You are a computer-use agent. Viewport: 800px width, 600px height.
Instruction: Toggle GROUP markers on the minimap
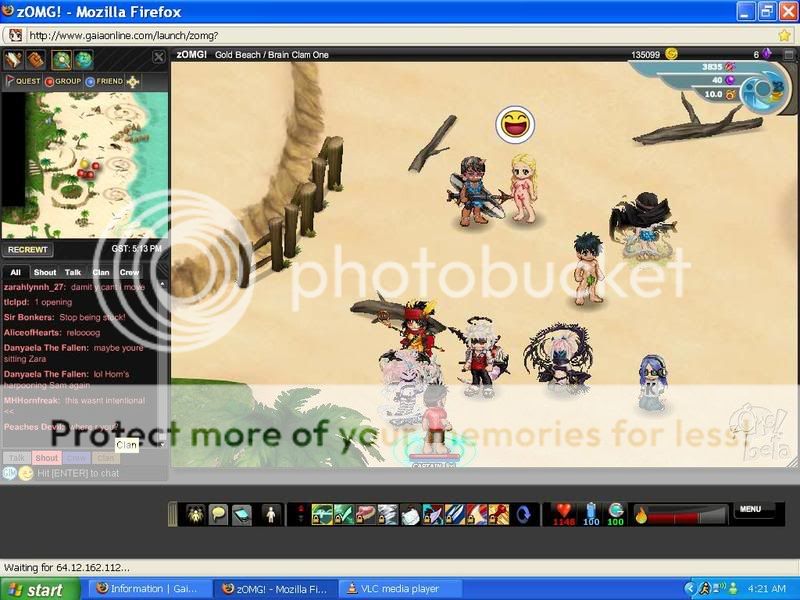click(x=64, y=82)
